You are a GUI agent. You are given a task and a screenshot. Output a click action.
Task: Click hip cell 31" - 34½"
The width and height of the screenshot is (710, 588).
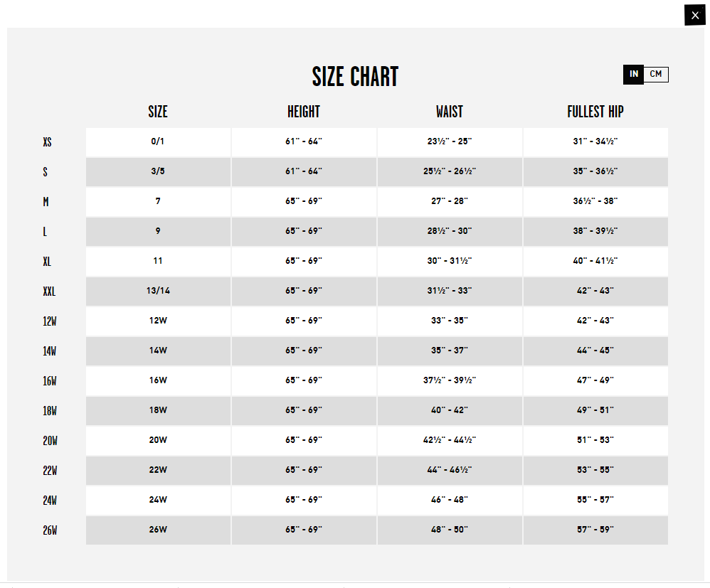(x=595, y=141)
